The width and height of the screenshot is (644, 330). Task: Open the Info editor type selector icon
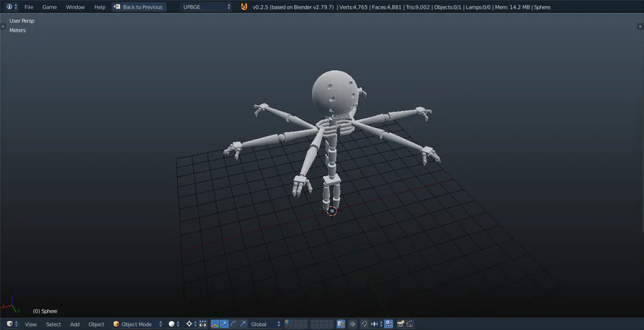(11, 7)
